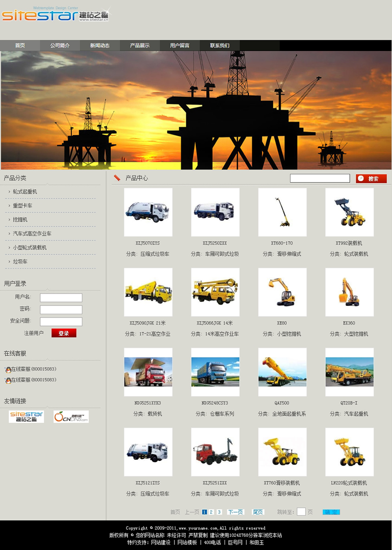This screenshot has height=550, width=392.
Task: Click the first QQ penguin 在线客服 icon
Action: pyautogui.click(x=8, y=369)
